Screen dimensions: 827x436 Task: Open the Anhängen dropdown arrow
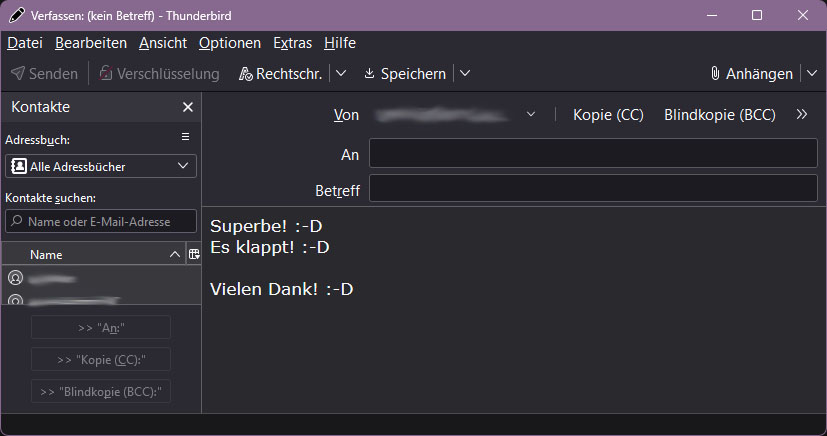(x=811, y=74)
